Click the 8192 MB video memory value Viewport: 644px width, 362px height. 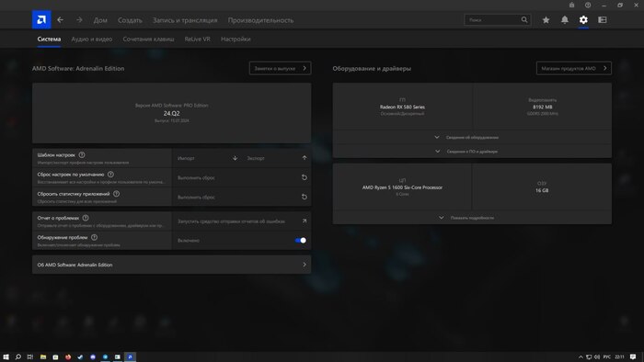(542, 107)
